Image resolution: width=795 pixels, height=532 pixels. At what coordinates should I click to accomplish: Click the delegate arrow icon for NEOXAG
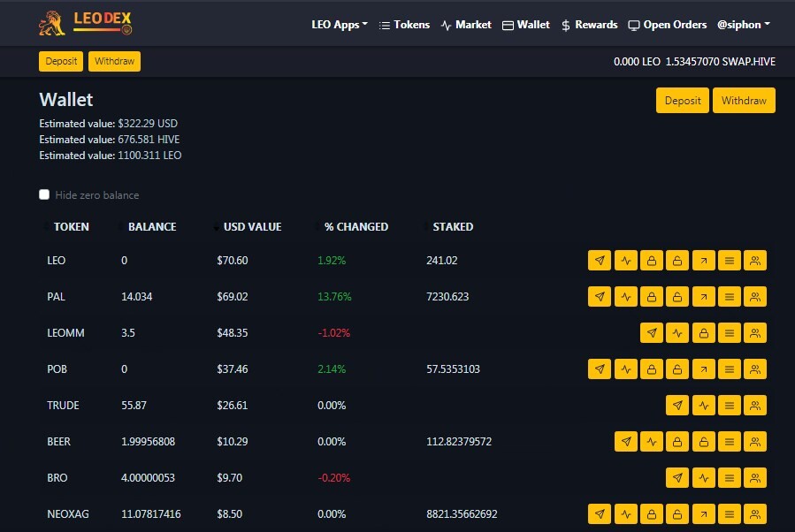703,514
